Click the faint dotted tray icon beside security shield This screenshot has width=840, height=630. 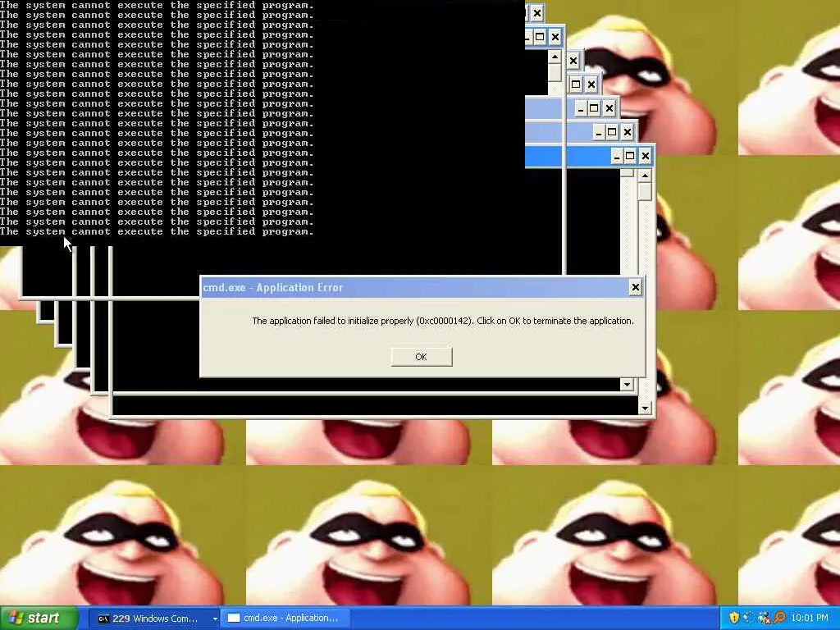749,619
